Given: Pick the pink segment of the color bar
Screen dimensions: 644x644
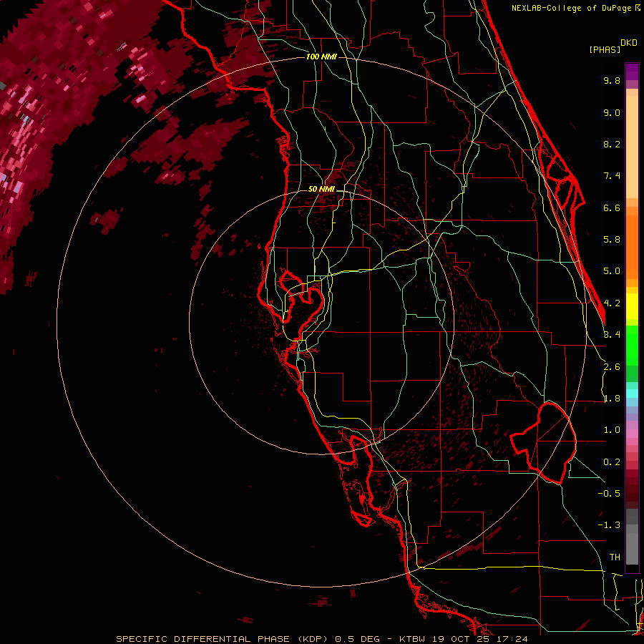Looking at the screenshot, I should pyautogui.click(x=632, y=434).
